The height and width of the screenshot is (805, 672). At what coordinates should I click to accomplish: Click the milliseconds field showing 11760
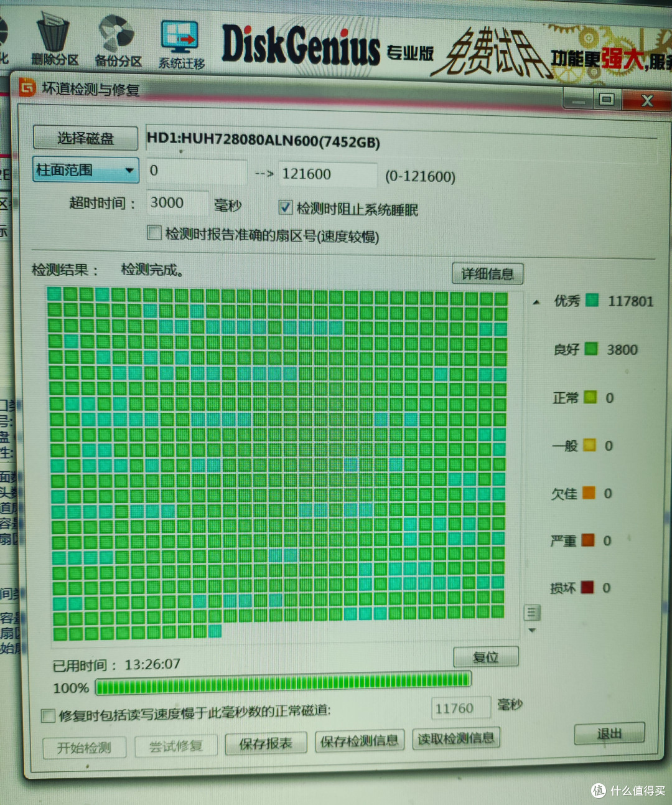(x=461, y=708)
